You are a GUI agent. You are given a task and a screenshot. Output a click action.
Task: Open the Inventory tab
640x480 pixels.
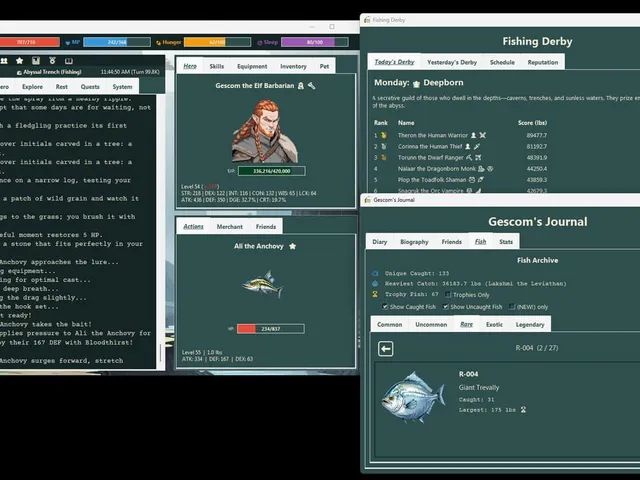pos(293,66)
